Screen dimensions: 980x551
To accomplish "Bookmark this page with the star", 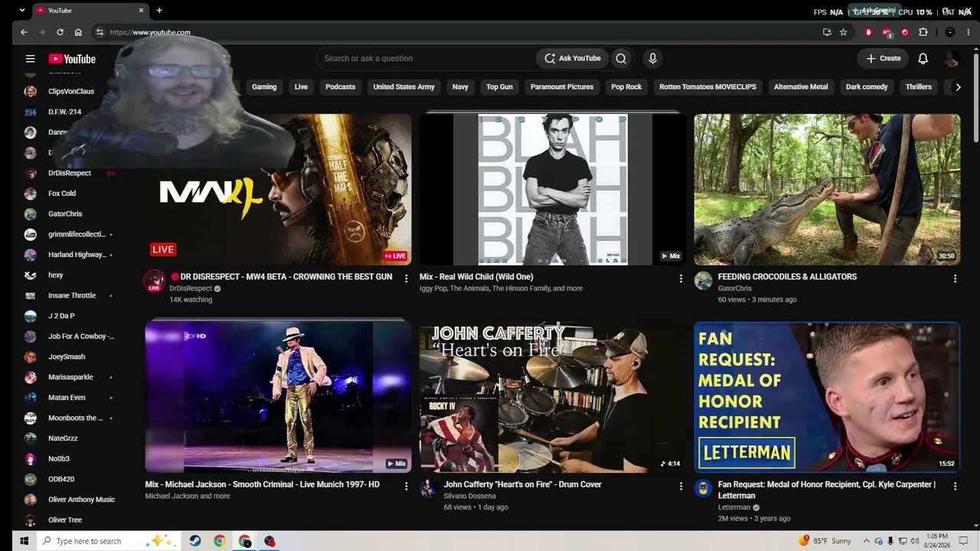I will 843,32.
